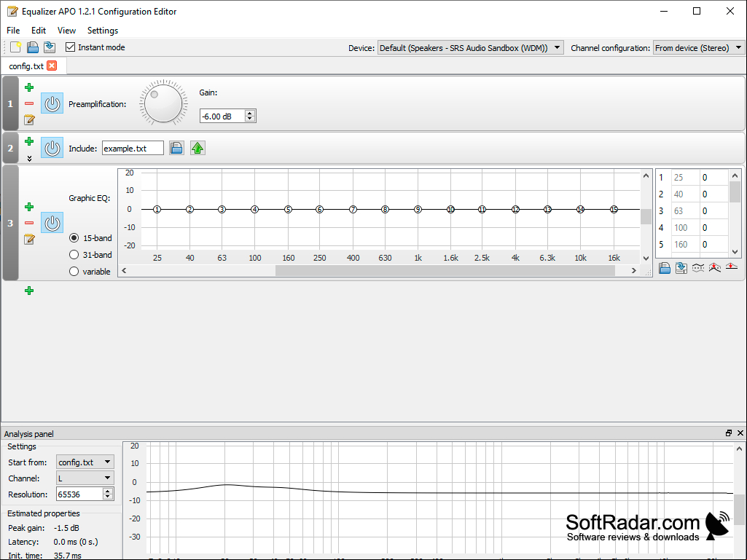Invert the EQ response curve
The image size is (747, 560).
[x=698, y=268]
